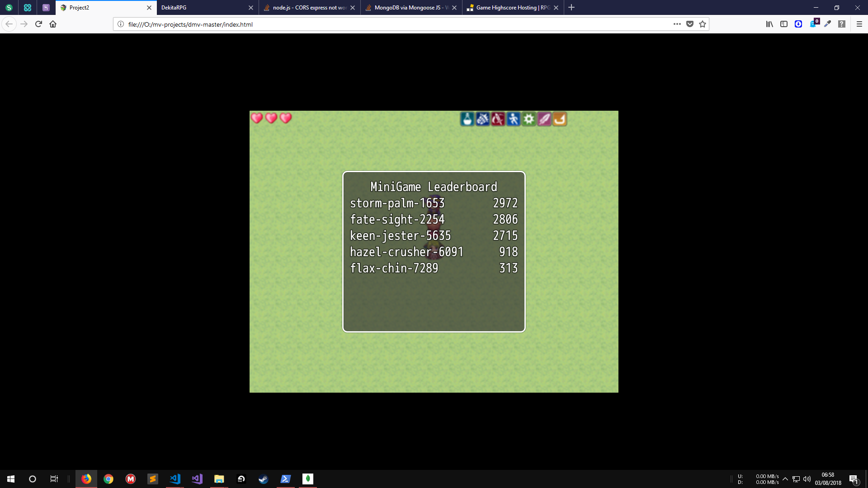Select the green gear game icon

529,119
